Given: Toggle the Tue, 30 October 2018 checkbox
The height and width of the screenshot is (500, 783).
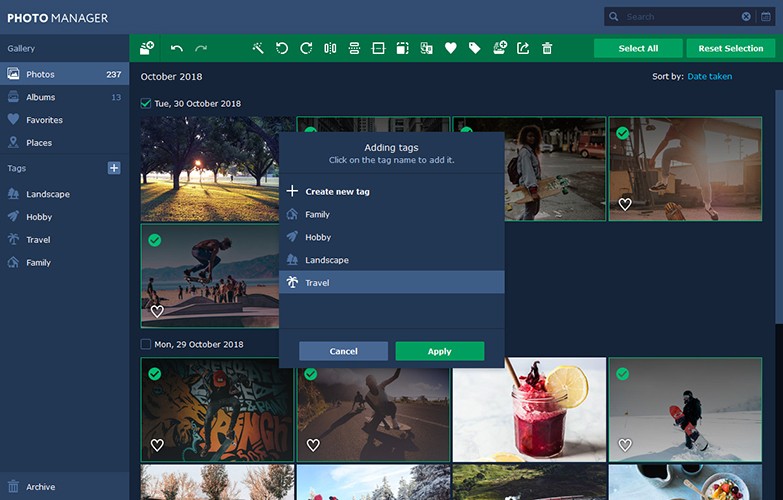Looking at the screenshot, I should 146,103.
